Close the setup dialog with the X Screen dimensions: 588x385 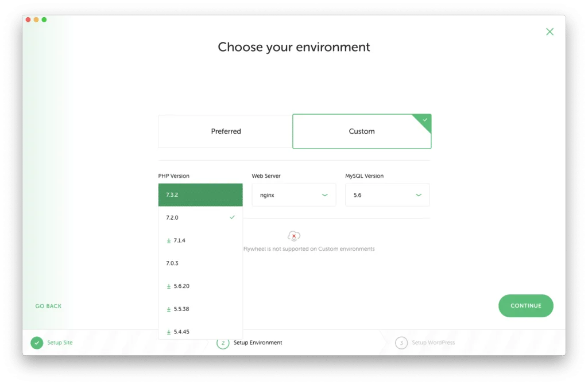coord(550,32)
